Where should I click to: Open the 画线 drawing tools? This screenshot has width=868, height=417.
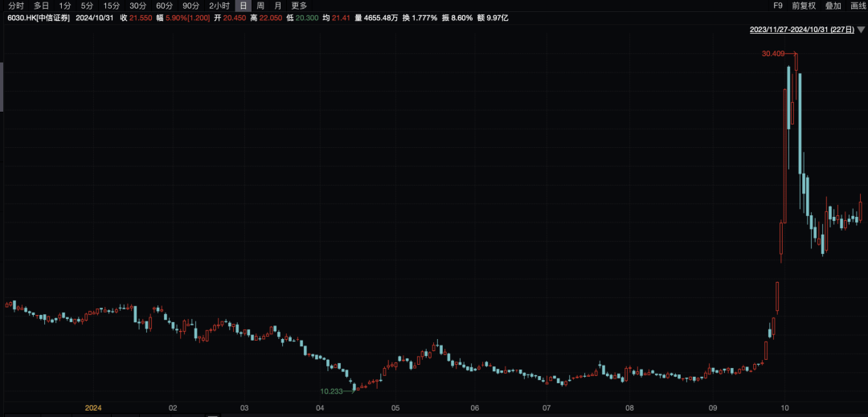coord(858,6)
